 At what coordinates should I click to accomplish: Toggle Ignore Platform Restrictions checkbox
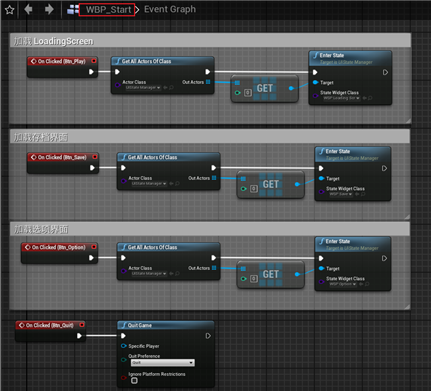coord(134,380)
